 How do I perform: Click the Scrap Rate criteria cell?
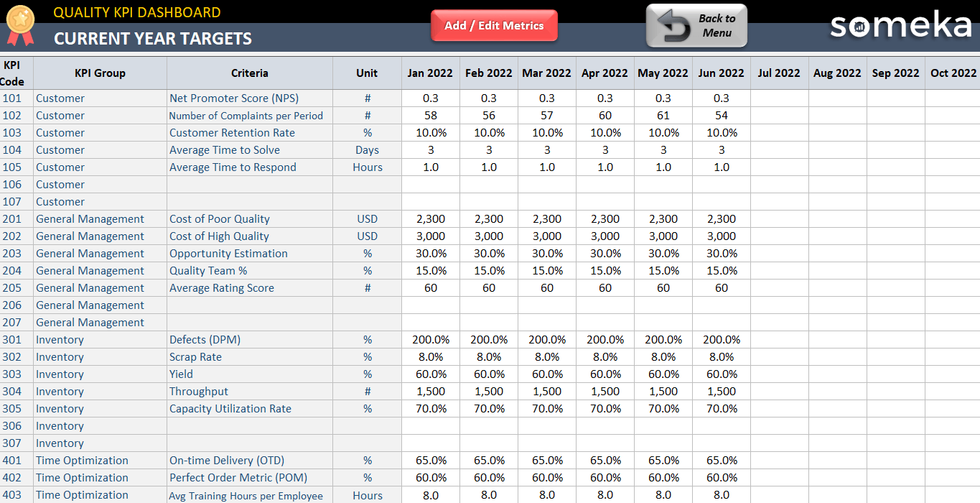pos(250,357)
